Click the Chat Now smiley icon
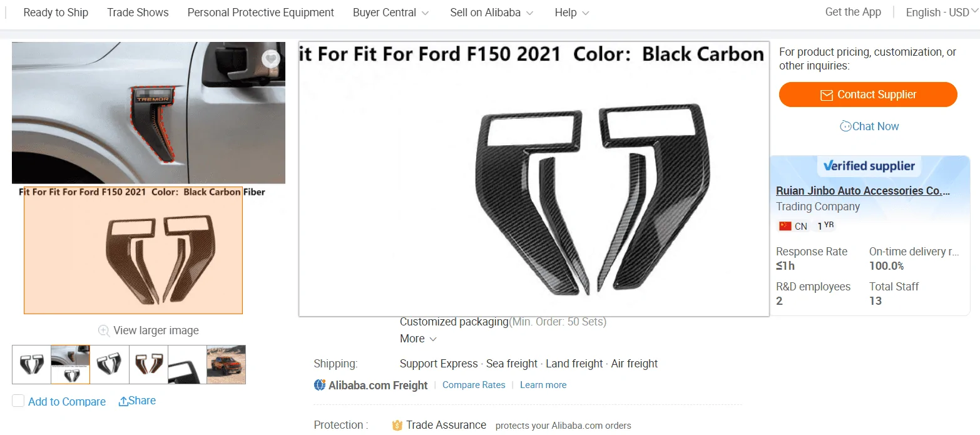The height and width of the screenshot is (435, 980). [845, 126]
